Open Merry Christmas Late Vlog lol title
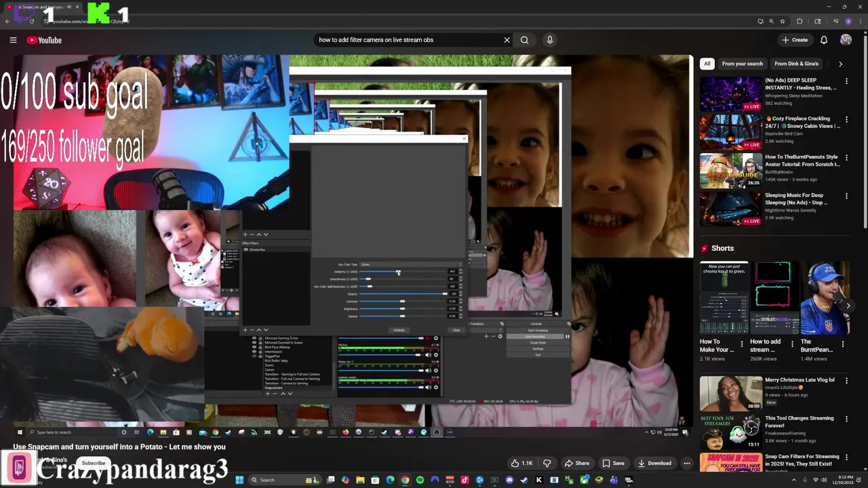 click(800, 380)
